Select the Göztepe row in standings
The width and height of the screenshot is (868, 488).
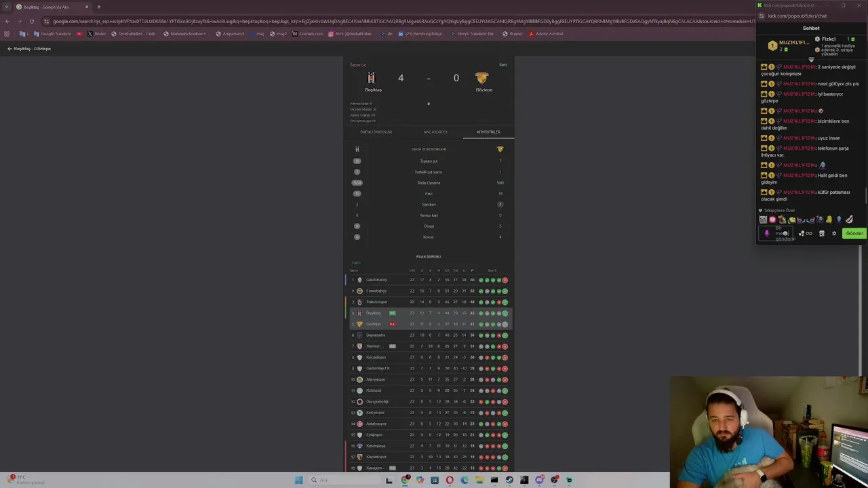[x=429, y=324]
